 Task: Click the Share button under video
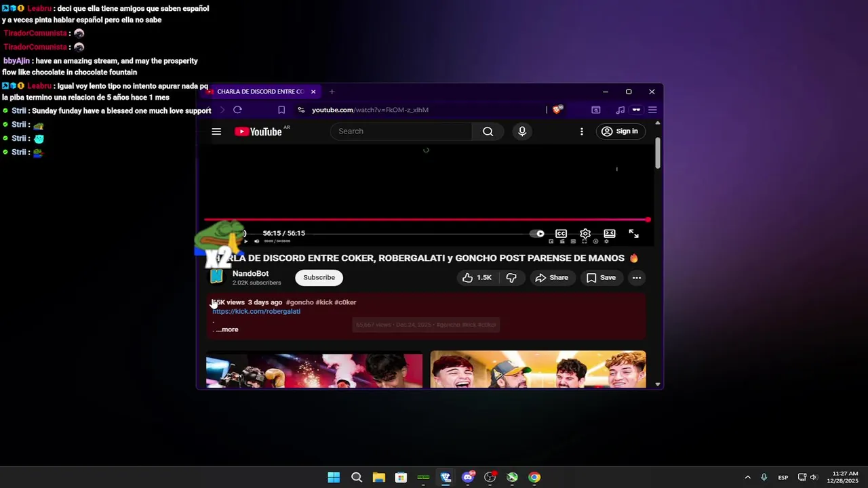coord(551,278)
